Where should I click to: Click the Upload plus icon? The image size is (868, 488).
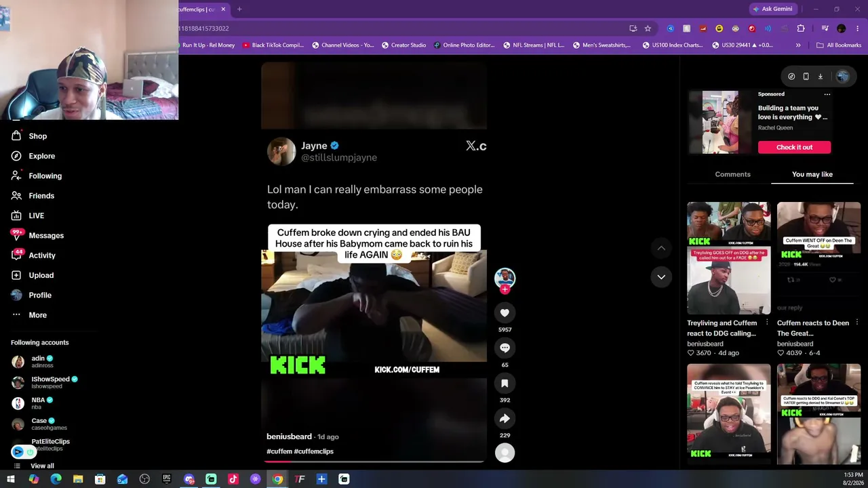pyautogui.click(x=16, y=275)
